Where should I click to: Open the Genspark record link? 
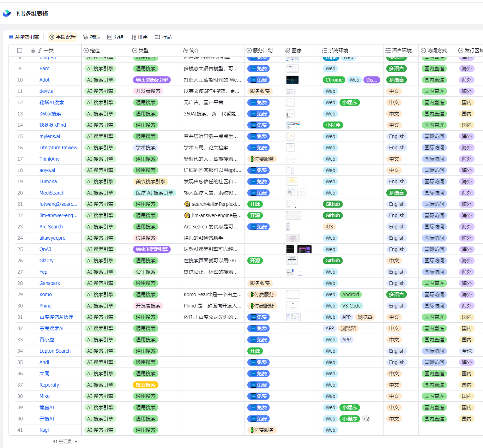tap(50, 283)
